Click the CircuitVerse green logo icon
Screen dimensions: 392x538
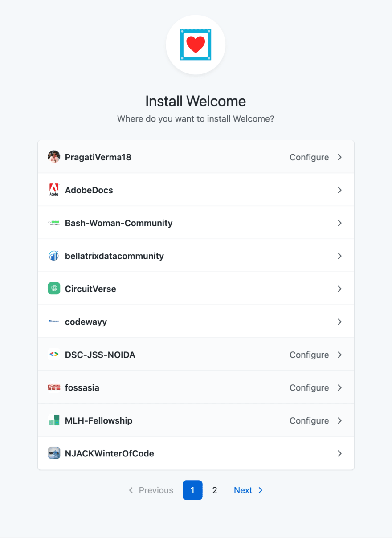pyautogui.click(x=54, y=289)
